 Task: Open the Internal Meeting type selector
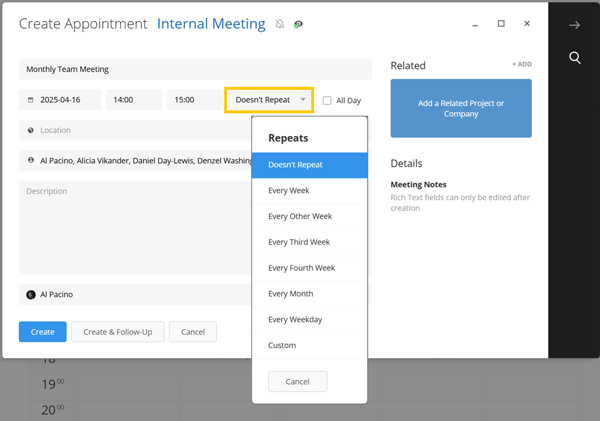pos(211,24)
